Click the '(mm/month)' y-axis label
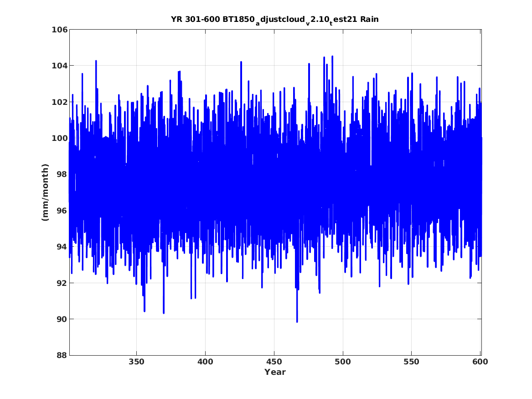This screenshot has height=399, width=532. click(x=46, y=192)
